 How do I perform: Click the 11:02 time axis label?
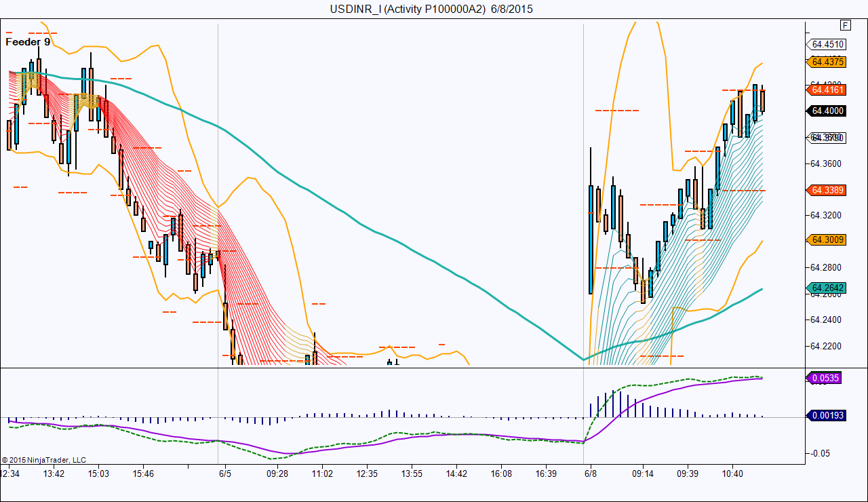pyautogui.click(x=321, y=474)
